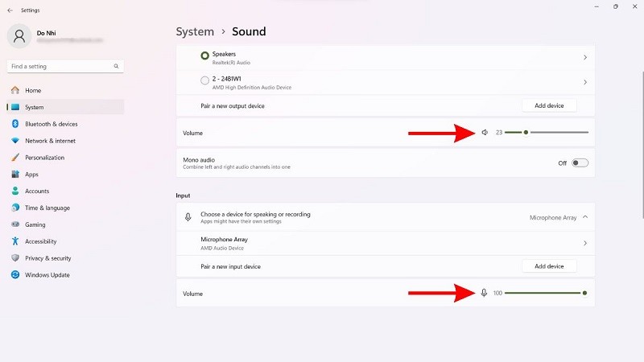Open Bluetooth & devices settings
This screenshot has height=362, width=644.
tap(52, 124)
